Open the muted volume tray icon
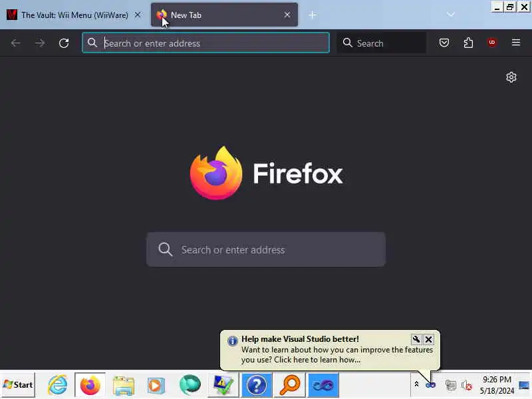 [467, 386]
